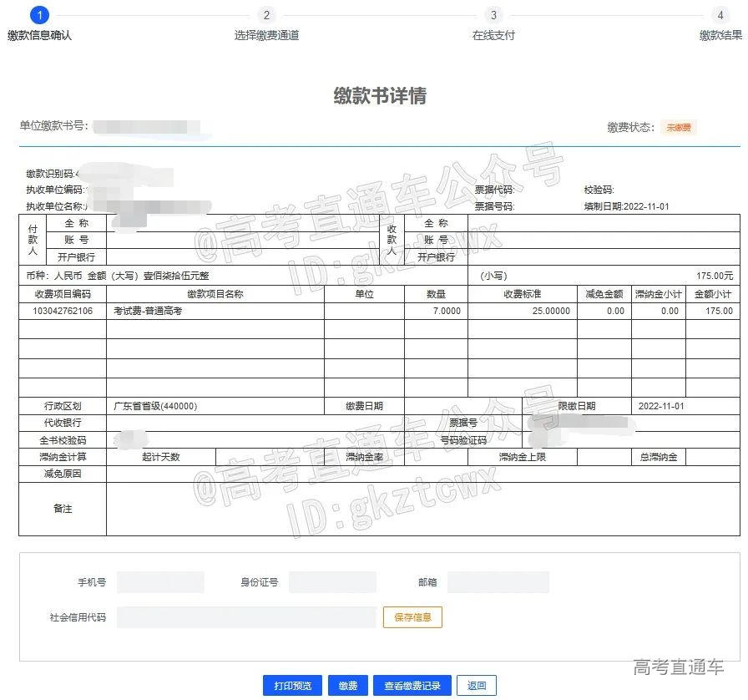Click the 缴费状态 label
Viewport: 748px width, 700px height.
[x=631, y=126]
